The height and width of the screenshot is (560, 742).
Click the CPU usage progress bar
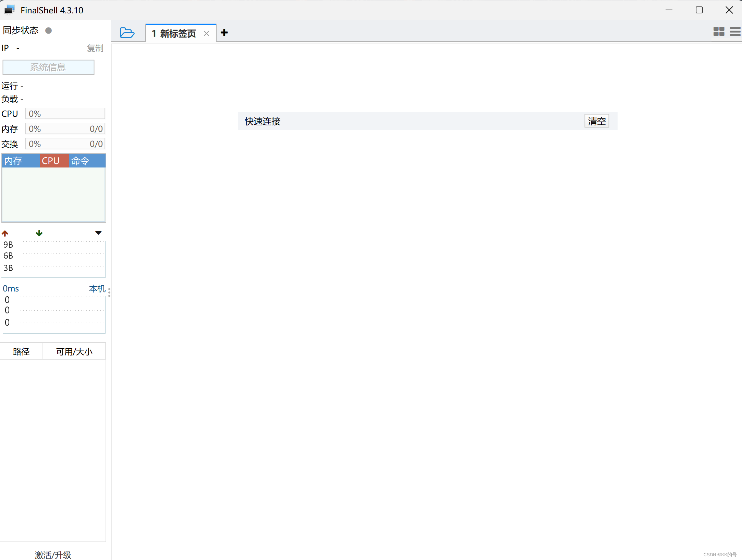coord(65,114)
